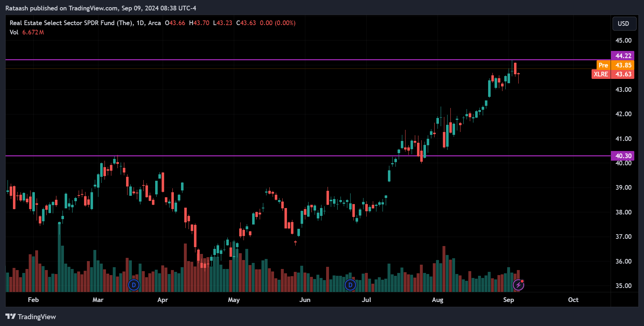Click the 45.00 price axis label
644x326 pixels.
pyautogui.click(x=624, y=41)
